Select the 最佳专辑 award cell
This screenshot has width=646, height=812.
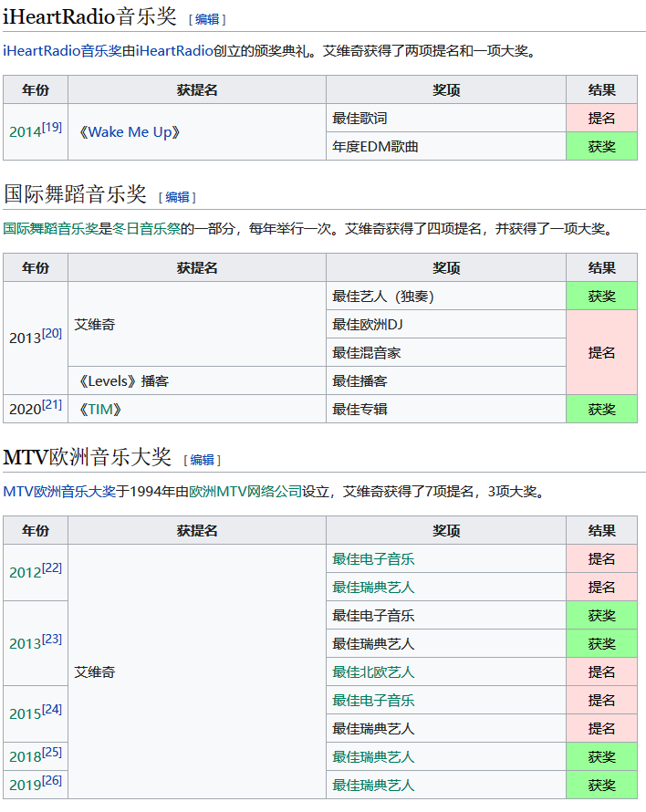[x=445, y=409]
